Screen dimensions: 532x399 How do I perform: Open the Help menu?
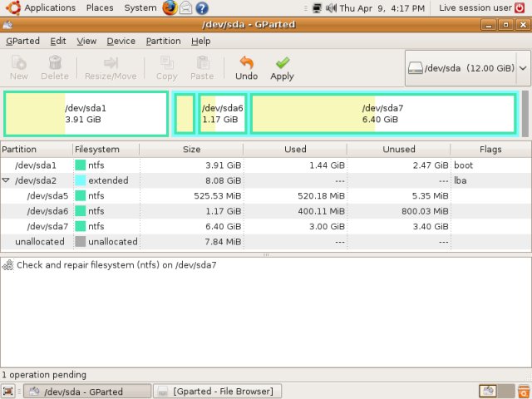[x=201, y=41]
